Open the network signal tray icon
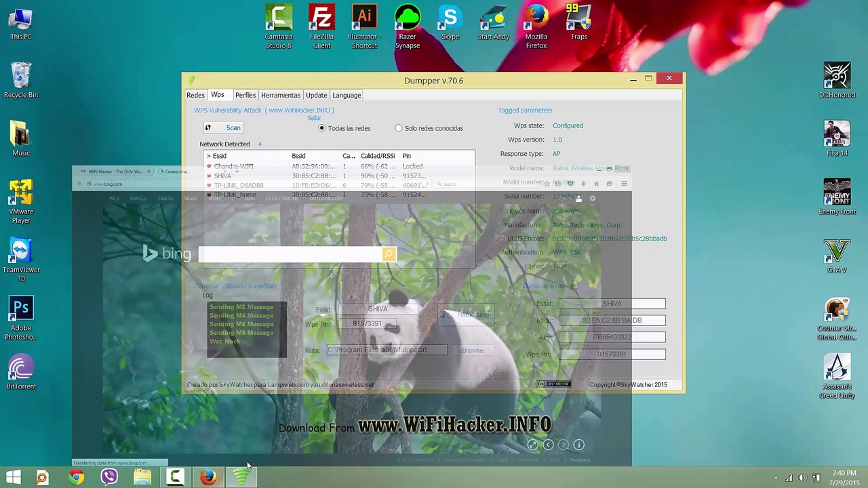Image resolution: width=868 pixels, height=488 pixels. tap(789, 478)
